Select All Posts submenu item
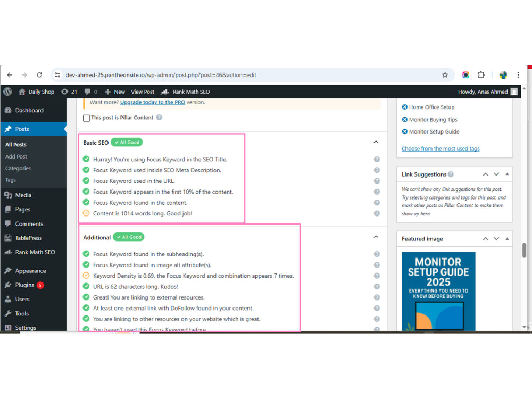The height and width of the screenshot is (399, 532). point(15,145)
